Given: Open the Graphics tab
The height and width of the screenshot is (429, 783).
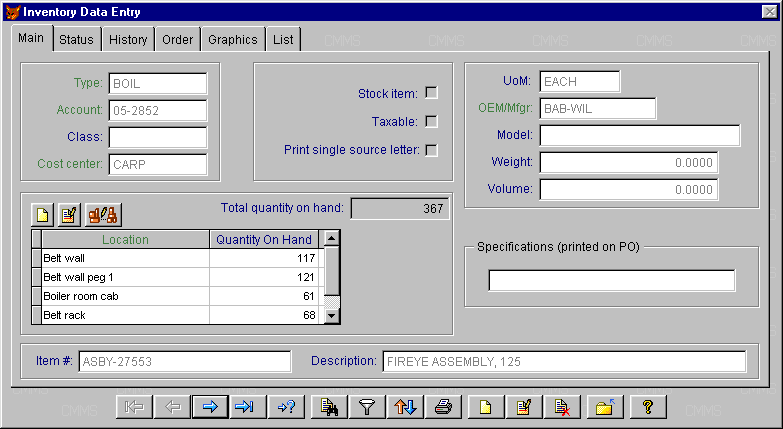Looking at the screenshot, I should 232,40.
